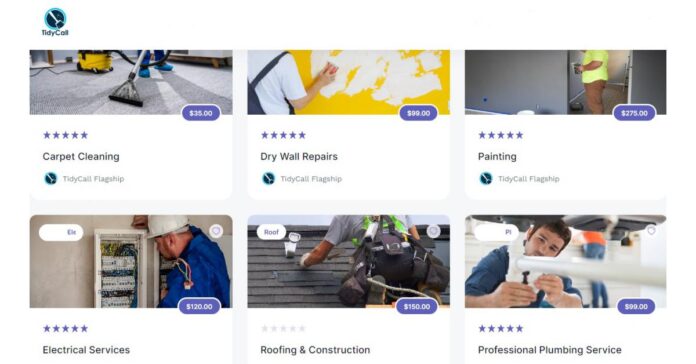Click the empty star rating on Roofing
Screen dimensions: 696x364
click(x=283, y=328)
